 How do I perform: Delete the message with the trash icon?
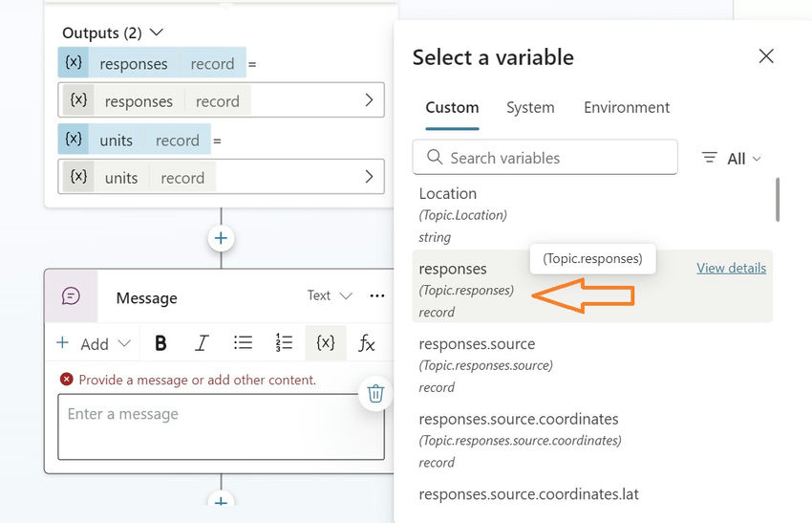[x=375, y=393]
